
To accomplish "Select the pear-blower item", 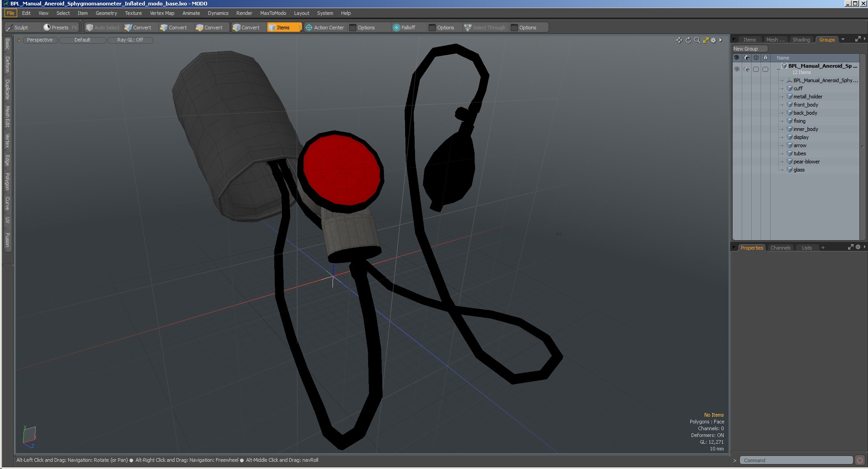I will [806, 162].
